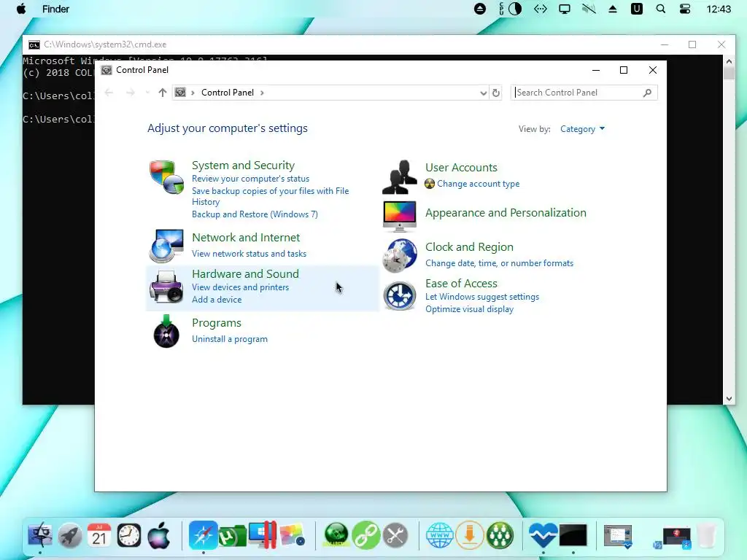
Task: Open the Control Center toggles icon in the menu bar
Action: pyautogui.click(x=685, y=9)
